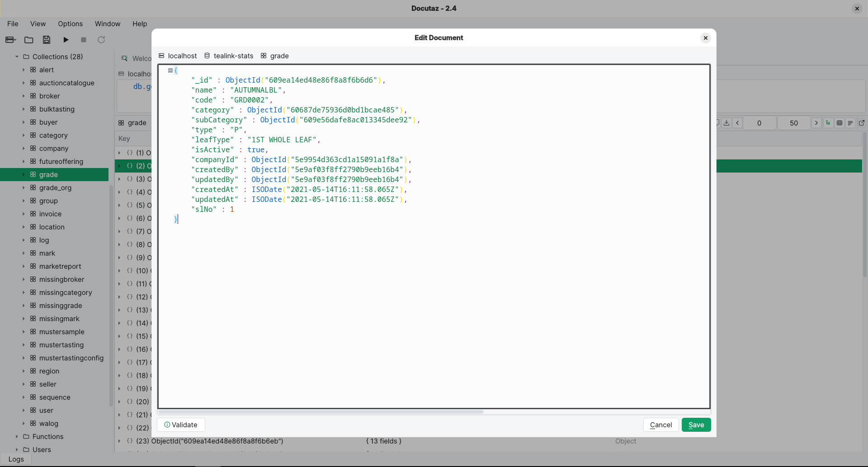Click the "AUTUMNALBL" name value
Screen dimensions: 868x467
click(256, 90)
